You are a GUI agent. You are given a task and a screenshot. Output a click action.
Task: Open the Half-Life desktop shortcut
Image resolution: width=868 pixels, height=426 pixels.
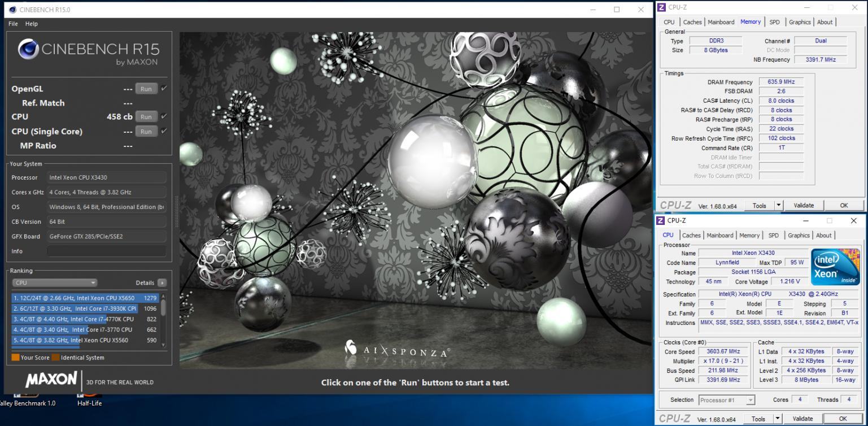pos(89,399)
